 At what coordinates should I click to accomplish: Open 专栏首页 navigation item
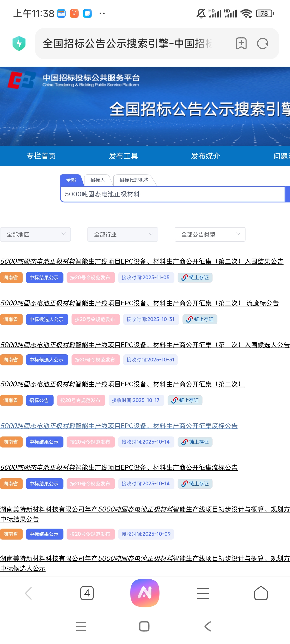pyautogui.click(x=41, y=156)
